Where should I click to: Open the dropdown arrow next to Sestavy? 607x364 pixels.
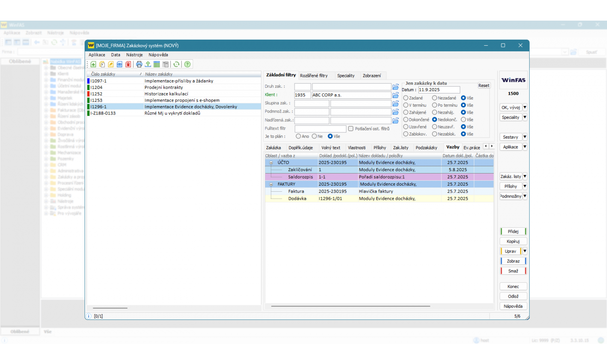coord(525,137)
